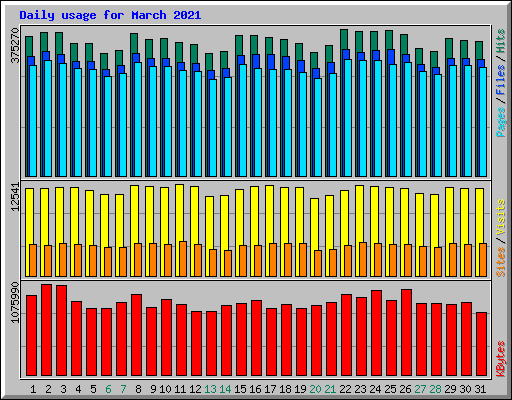The image size is (512, 400).
Task: Click the cyan pages bar for day 6
Action: 108,126
